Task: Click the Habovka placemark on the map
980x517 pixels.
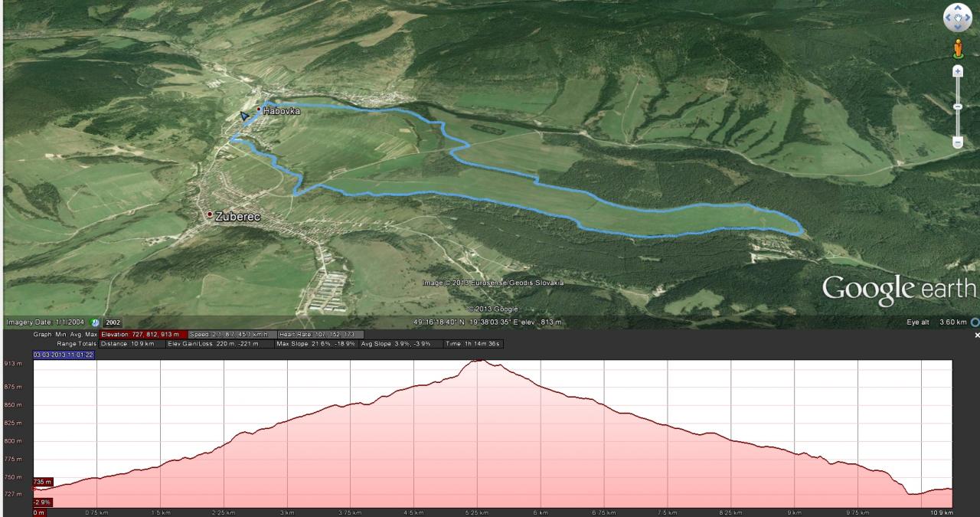Action: pos(259,111)
